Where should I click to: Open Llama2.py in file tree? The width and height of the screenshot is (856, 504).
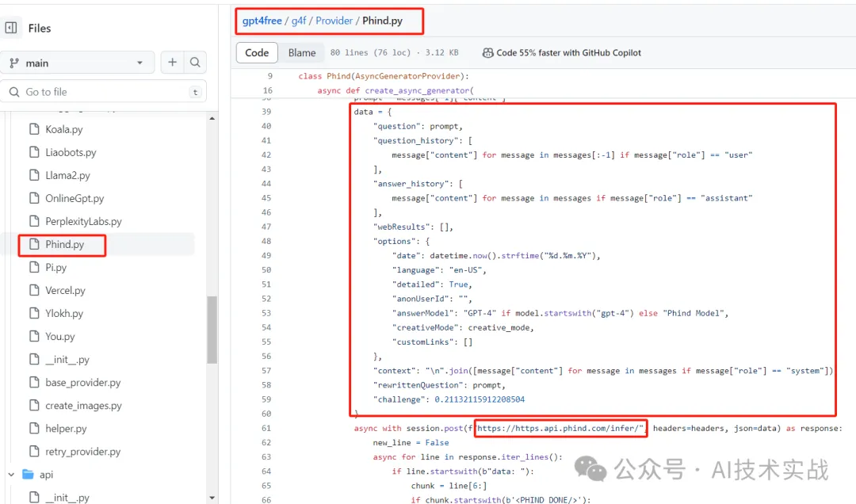coord(67,175)
